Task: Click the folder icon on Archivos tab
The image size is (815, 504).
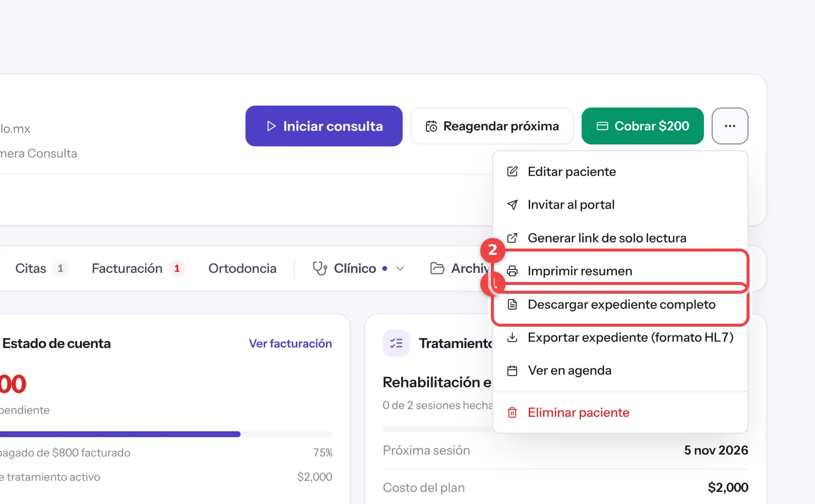Action: pos(438,268)
